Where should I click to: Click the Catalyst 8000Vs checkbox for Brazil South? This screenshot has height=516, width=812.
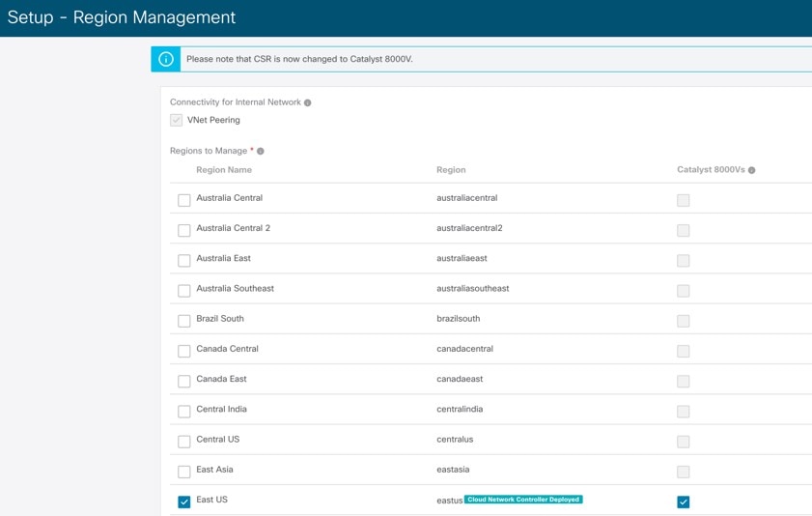(x=683, y=321)
